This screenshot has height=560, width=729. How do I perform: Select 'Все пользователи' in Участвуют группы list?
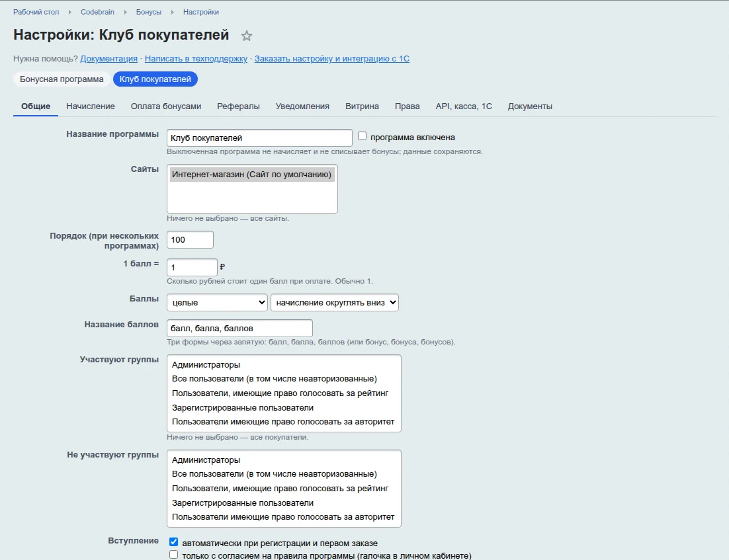point(284,379)
